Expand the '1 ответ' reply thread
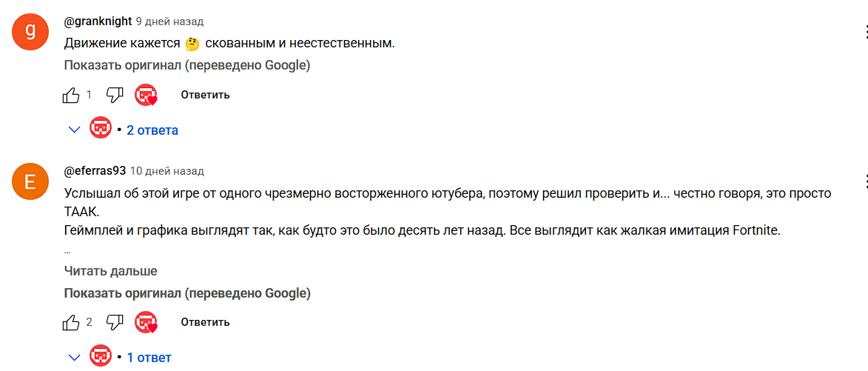The width and height of the screenshot is (868, 371). coord(149,357)
